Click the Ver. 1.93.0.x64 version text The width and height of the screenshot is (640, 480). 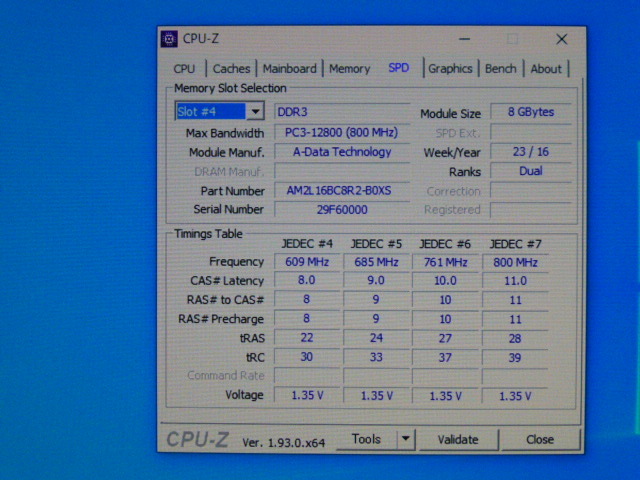(284, 443)
